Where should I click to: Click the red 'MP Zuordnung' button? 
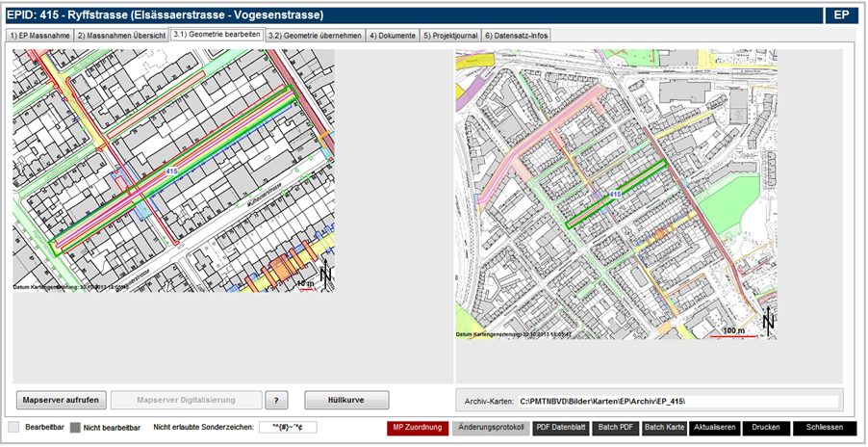[417, 427]
